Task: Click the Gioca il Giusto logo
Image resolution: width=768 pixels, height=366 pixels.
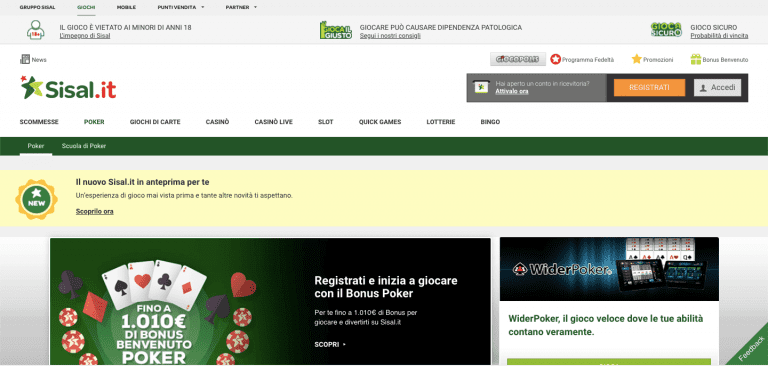Action: click(x=336, y=30)
